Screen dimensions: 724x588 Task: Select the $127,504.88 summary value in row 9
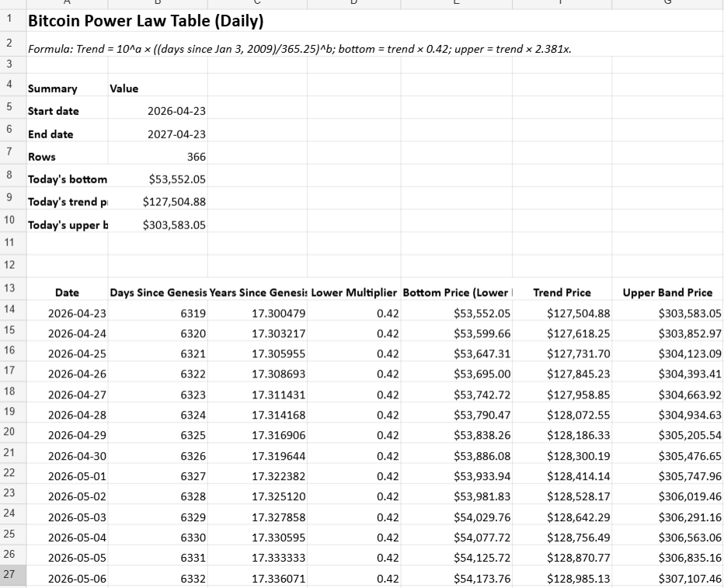click(158, 198)
